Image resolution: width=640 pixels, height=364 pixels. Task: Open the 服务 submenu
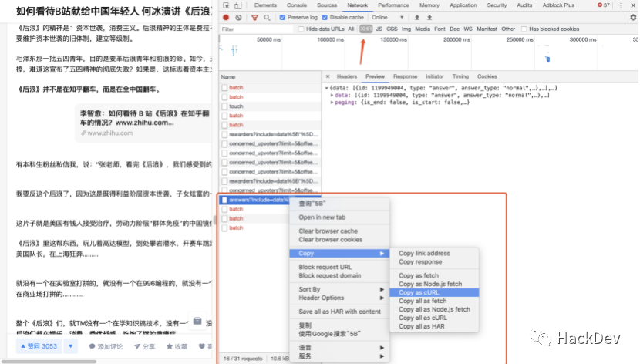point(339,356)
